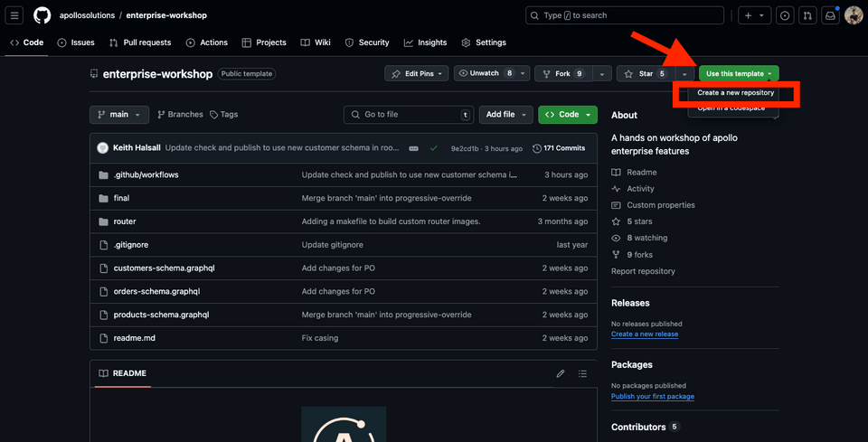
Task: Open the Projects tab
Action: 264,42
